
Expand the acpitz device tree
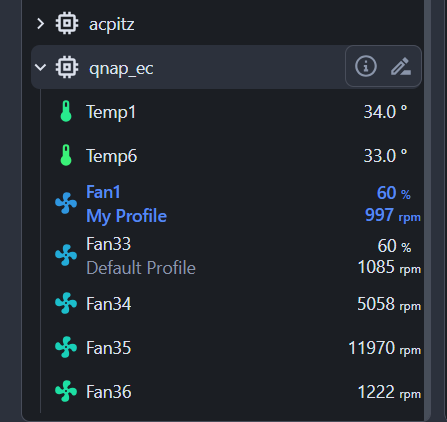coord(41,24)
